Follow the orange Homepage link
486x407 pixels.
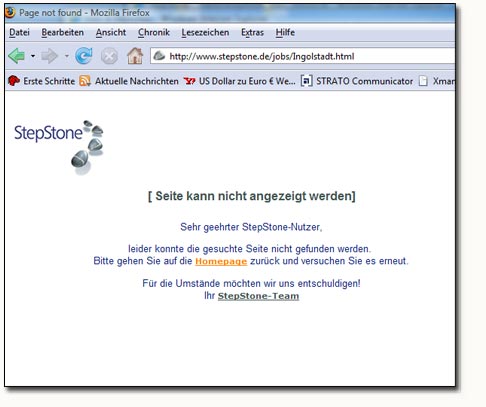221,261
